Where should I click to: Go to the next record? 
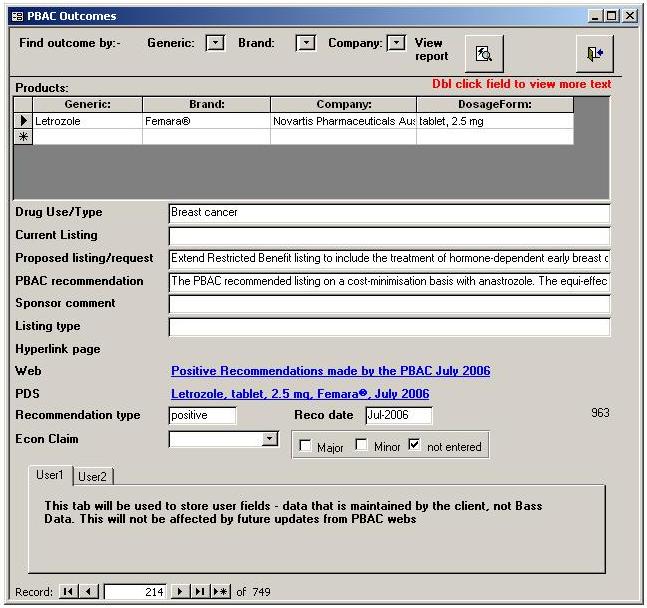pyautogui.click(x=180, y=592)
